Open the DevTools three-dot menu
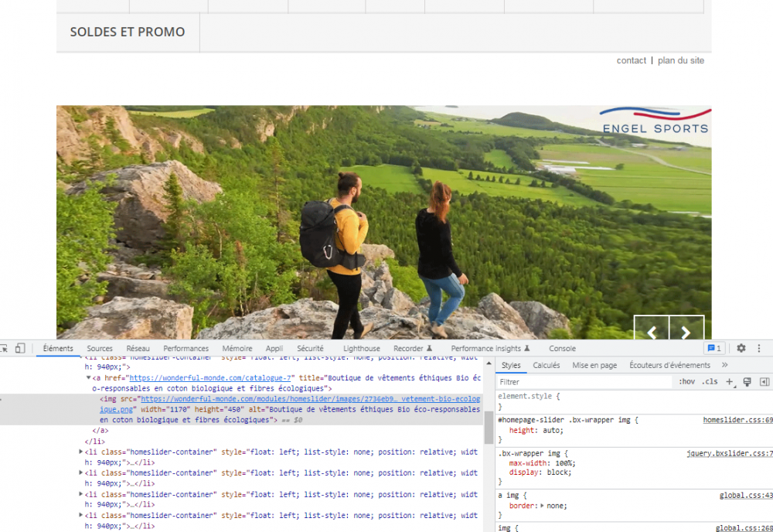The width and height of the screenshot is (773, 532). pos(759,348)
